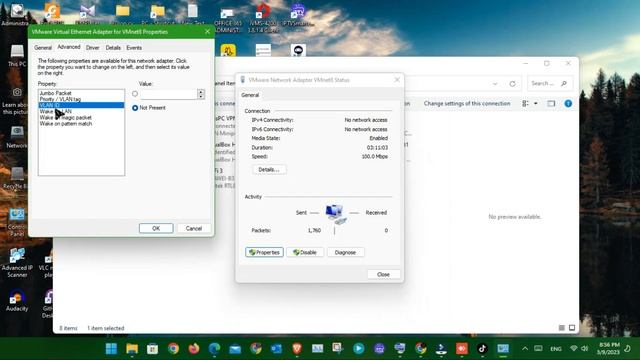The width and height of the screenshot is (640, 360).
Task: Click Close in Status dialog
Action: pos(383,274)
